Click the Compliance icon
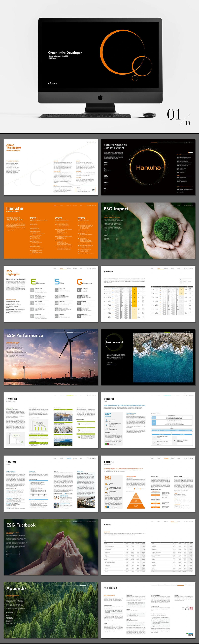This screenshot has width=199, height=644. point(79,303)
